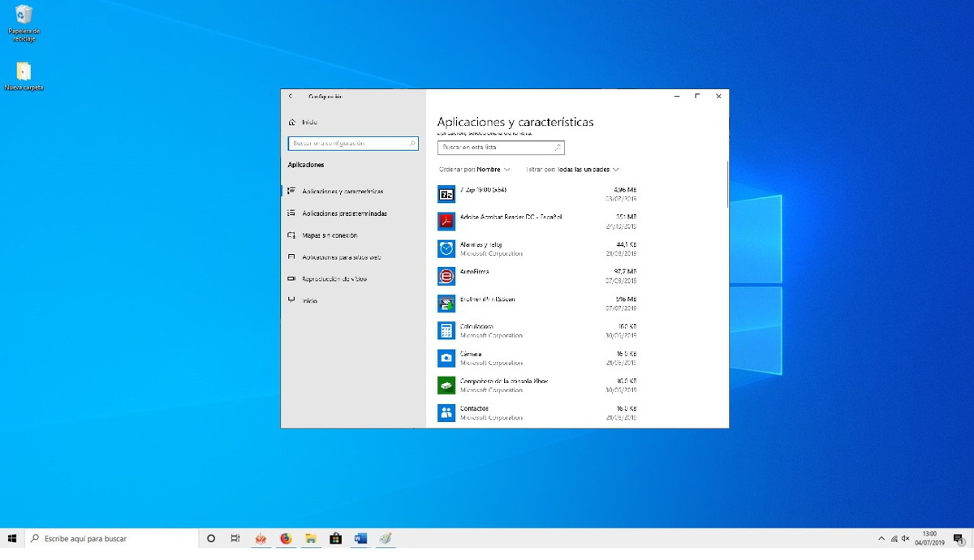The width and height of the screenshot is (974, 560).
Task: Click the Contactos people icon
Action: (446, 413)
